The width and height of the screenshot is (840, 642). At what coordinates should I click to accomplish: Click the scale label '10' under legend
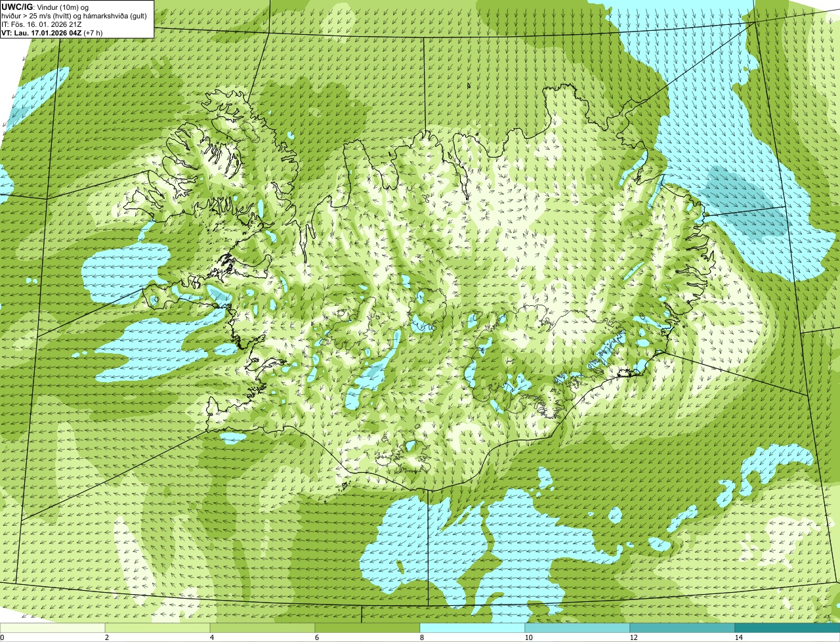click(528, 637)
